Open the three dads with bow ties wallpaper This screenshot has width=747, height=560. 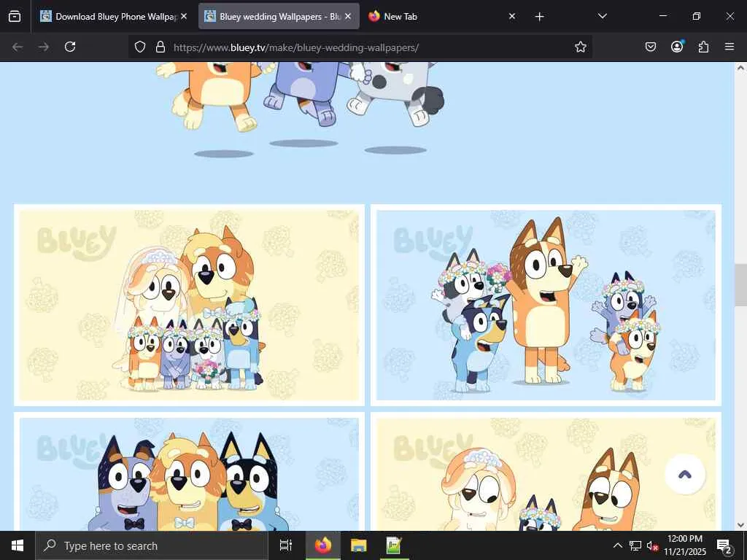(x=189, y=472)
